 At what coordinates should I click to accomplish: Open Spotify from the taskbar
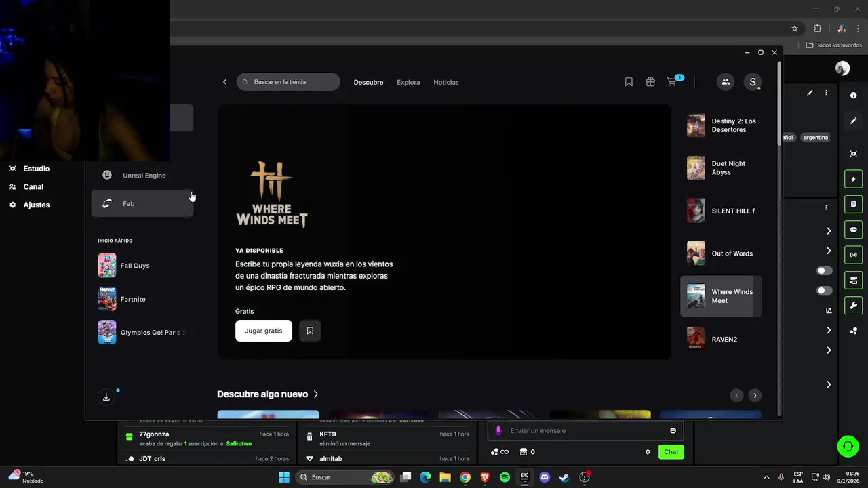(x=505, y=477)
